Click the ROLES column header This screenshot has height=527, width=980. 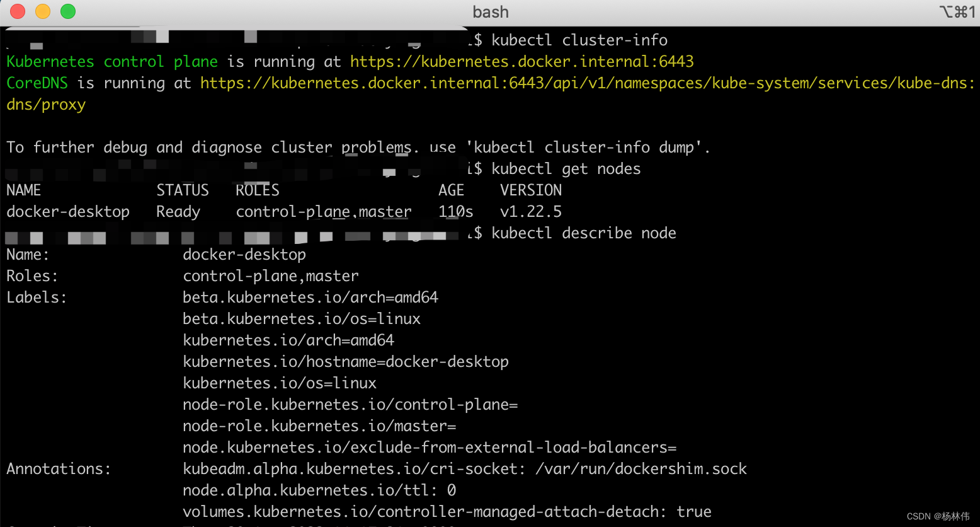pyautogui.click(x=258, y=190)
